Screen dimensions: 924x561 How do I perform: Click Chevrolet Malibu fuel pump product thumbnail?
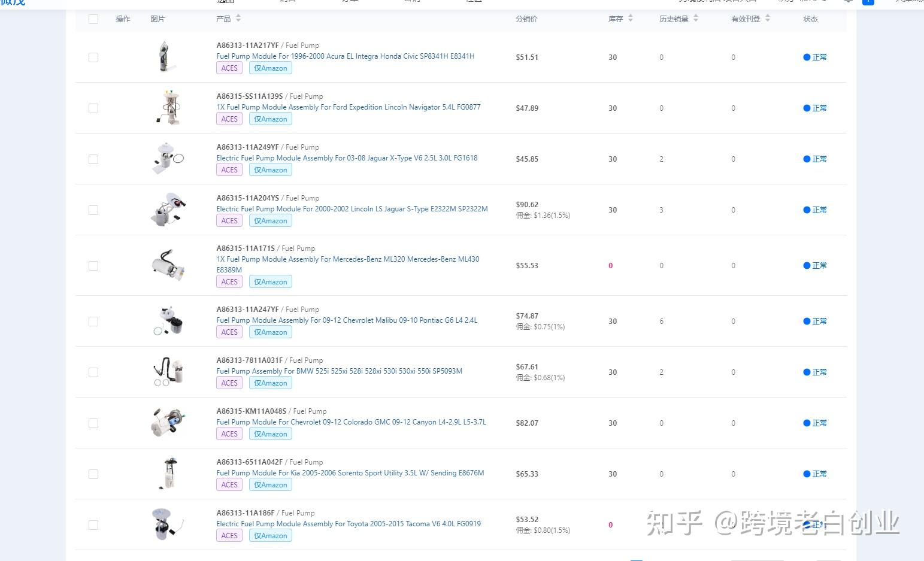pos(169,322)
